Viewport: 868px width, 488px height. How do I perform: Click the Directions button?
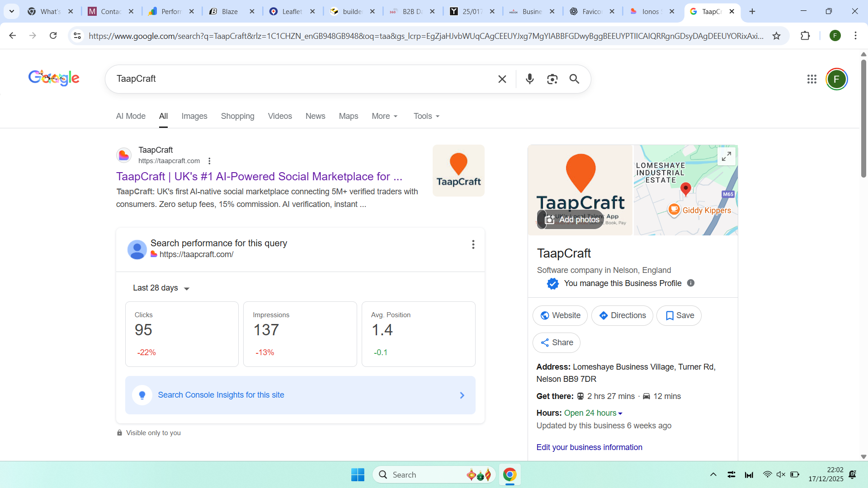(622, 315)
